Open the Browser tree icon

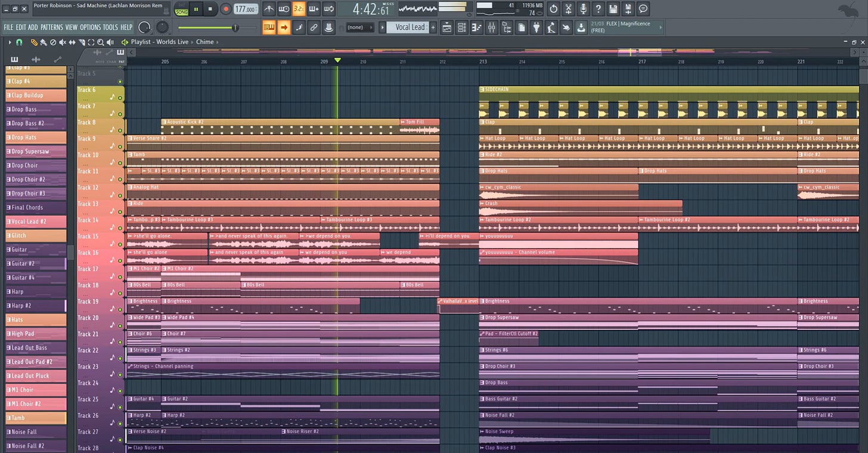507,27
